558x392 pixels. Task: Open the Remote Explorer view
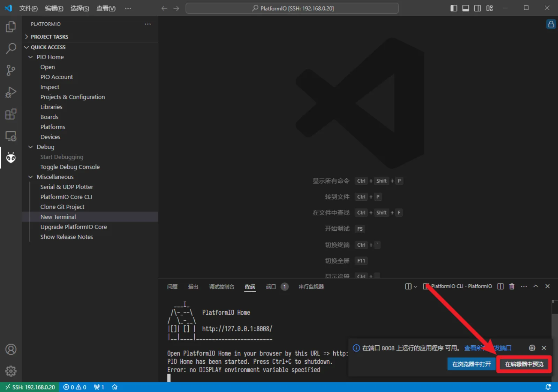[11, 136]
